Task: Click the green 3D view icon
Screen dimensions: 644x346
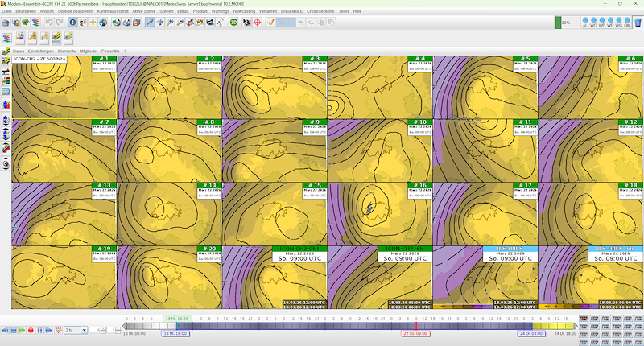Action: (233, 23)
